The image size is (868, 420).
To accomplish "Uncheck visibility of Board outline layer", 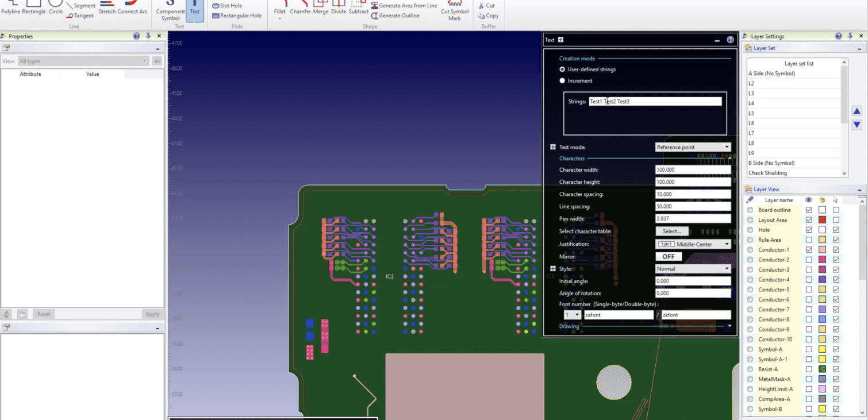I will click(x=809, y=210).
